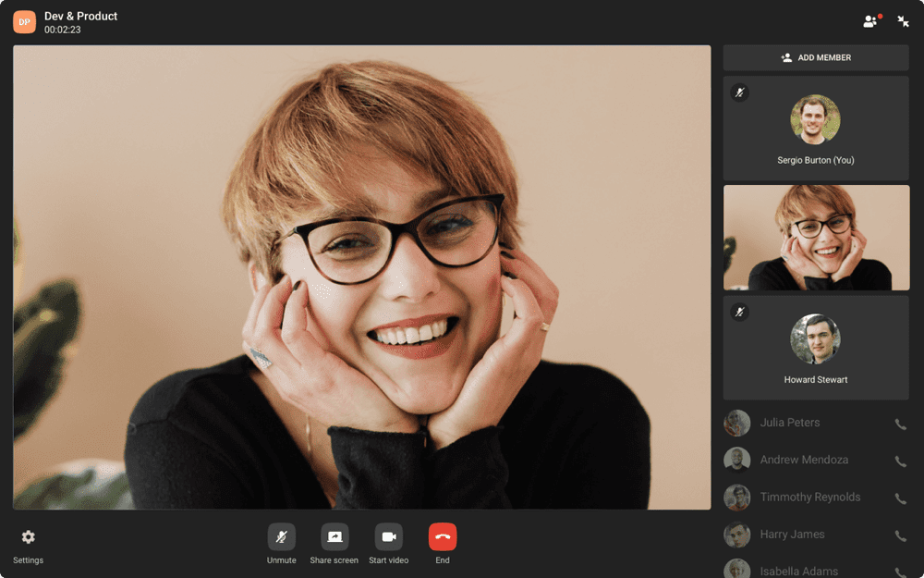
Task: Open the participants icon with notification badge
Action: (869, 19)
